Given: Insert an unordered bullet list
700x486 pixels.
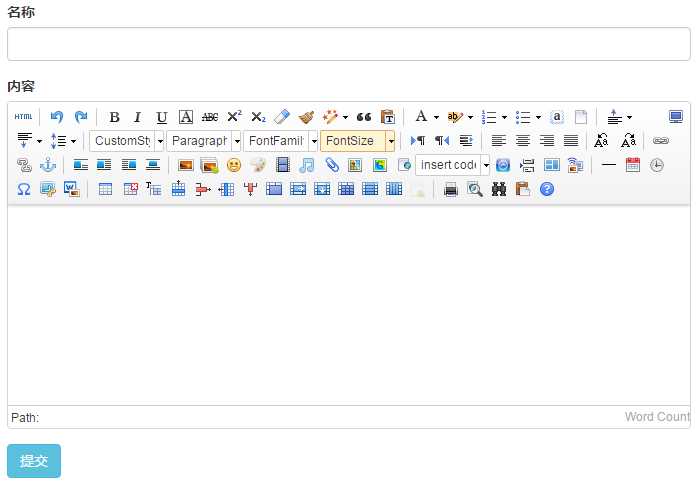Looking at the screenshot, I should pos(523,117).
